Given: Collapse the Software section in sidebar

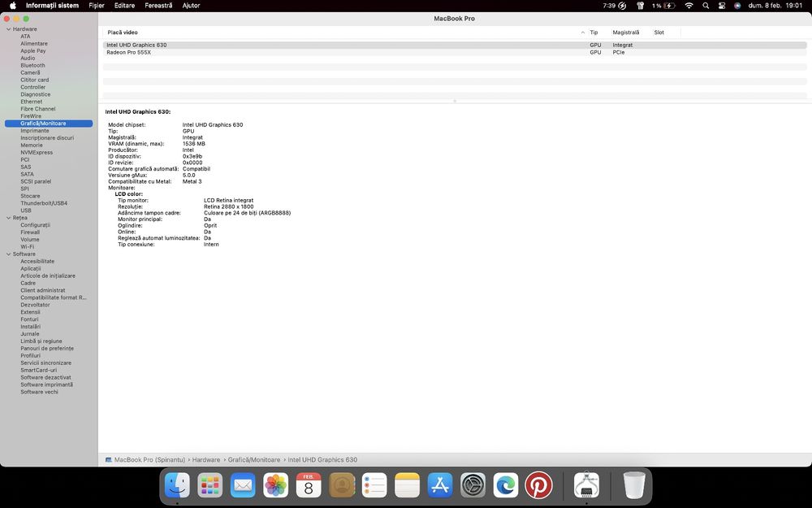Looking at the screenshot, I should pos(9,254).
